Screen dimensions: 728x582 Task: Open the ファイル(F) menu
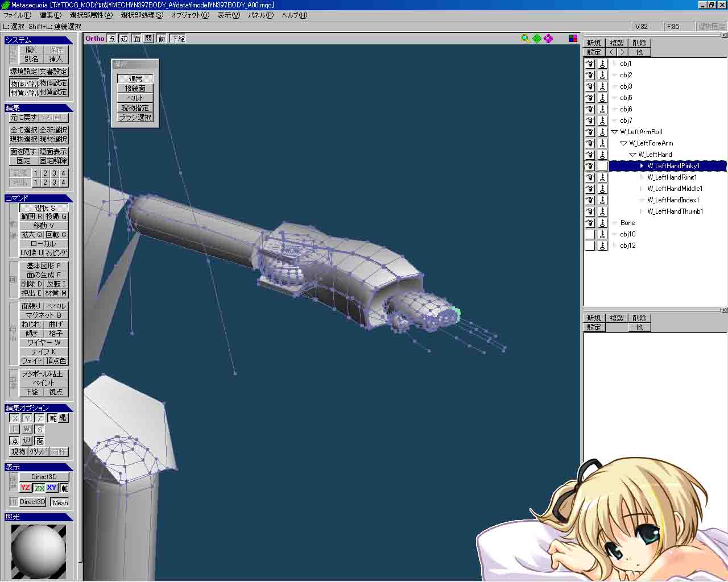click(18, 15)
